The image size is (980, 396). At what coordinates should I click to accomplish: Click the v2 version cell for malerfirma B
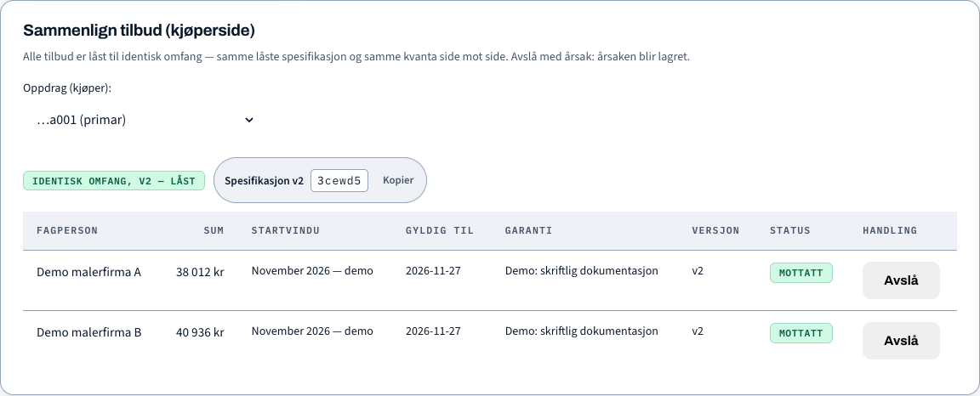(x=698, y=331)
